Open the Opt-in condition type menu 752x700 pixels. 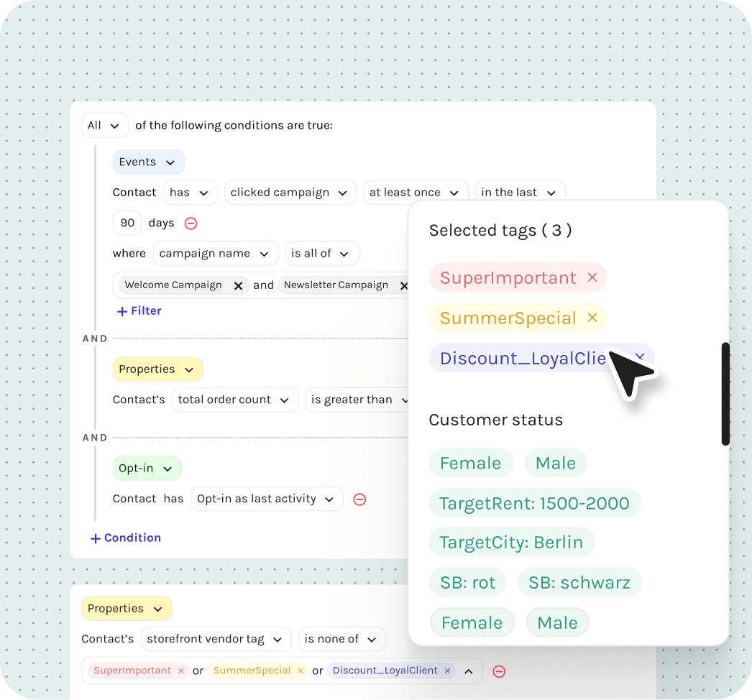pyautogui.click(x=147, y=469)
